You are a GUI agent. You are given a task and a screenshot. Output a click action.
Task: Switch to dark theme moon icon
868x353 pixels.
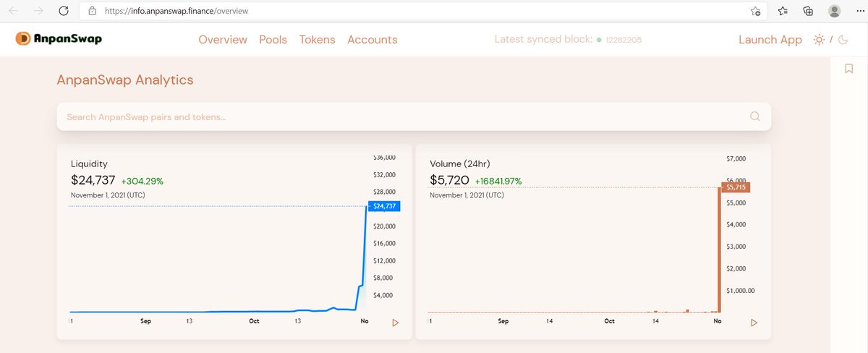click(843, 40)
